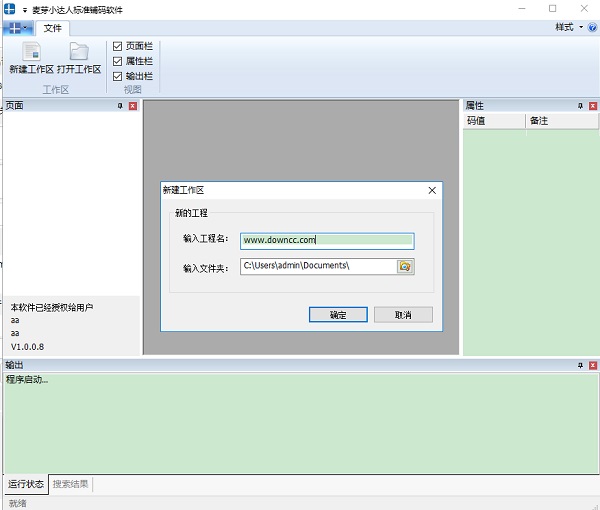
Task: Click the 程序启动... output line
Action: [x=27, y=380]
